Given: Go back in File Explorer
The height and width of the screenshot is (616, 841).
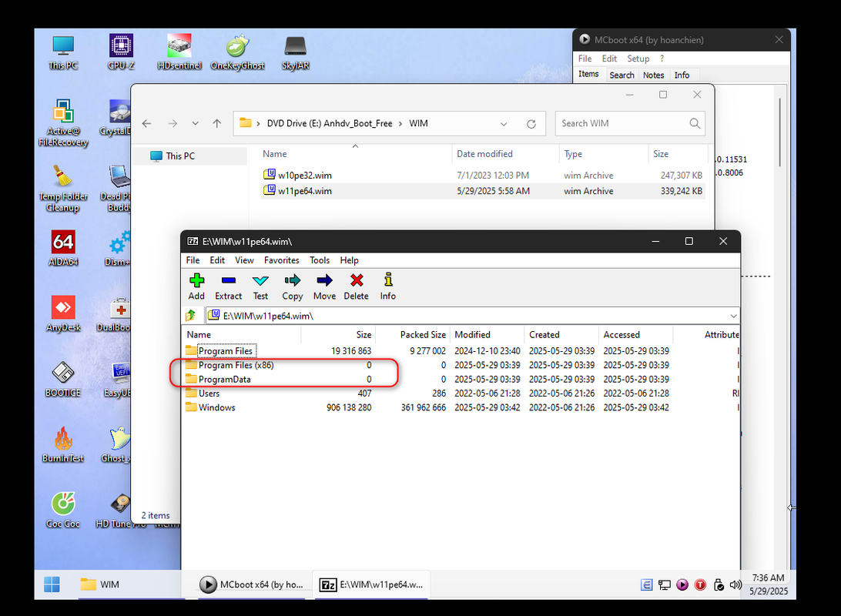Looking at the screenshot, I should pyautogui.click(x=146, y=124).
